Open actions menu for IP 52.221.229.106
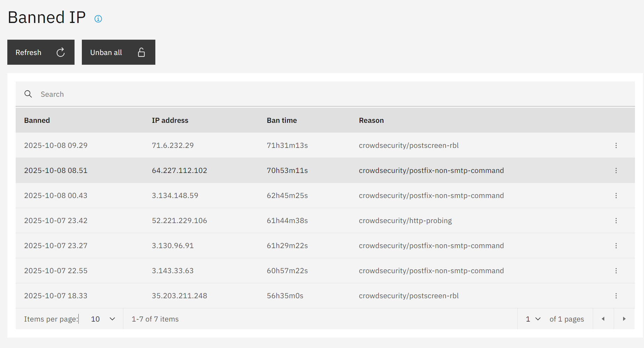The height and width of the screenshot is (348, 644). click(x=616, y=221)
